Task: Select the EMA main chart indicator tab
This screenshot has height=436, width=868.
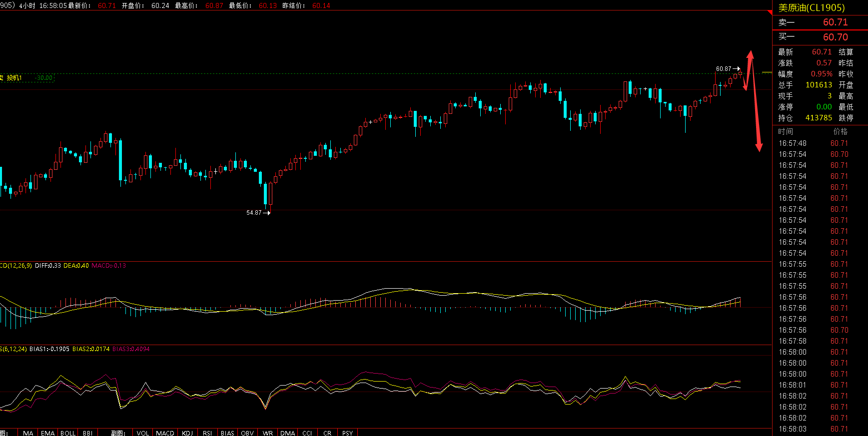Action: pyautogui.click(x=48, y=433)
